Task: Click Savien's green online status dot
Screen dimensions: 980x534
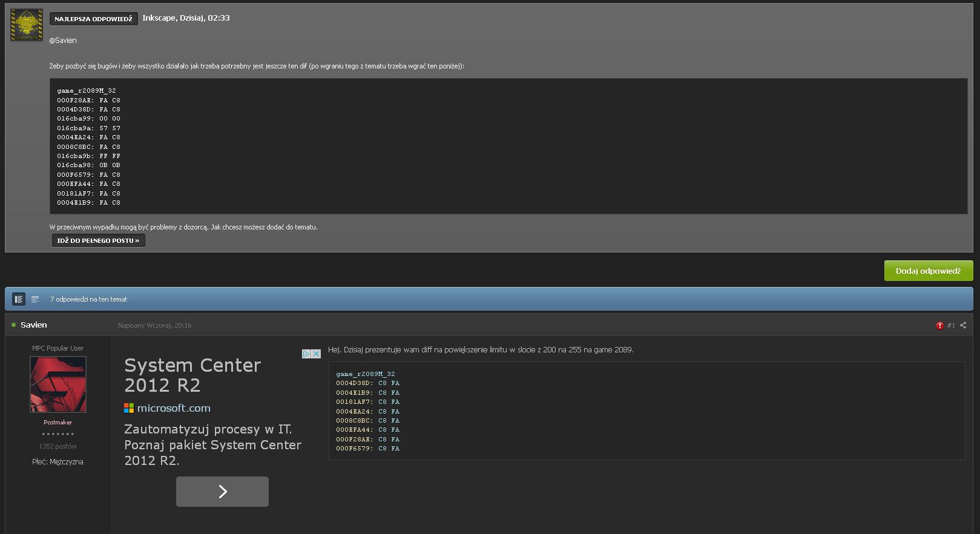Action: [13, 325]
